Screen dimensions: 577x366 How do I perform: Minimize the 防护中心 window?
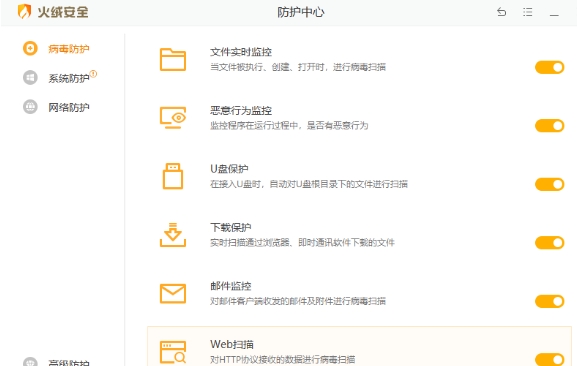coord(554,15)
